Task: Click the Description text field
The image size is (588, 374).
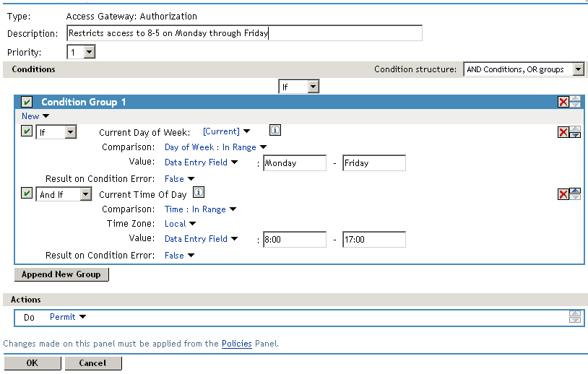Action: [244, 33]
